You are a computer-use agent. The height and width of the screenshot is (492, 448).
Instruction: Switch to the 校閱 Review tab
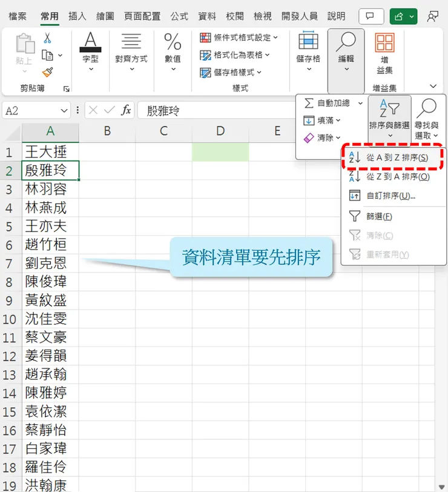(235, 16)
